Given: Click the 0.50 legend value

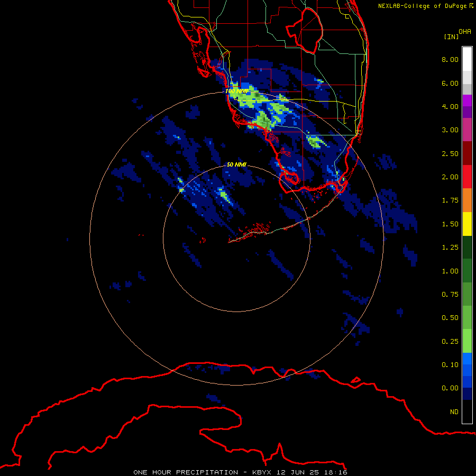Looking at the screenshot, I should click(x=450, y=318).
